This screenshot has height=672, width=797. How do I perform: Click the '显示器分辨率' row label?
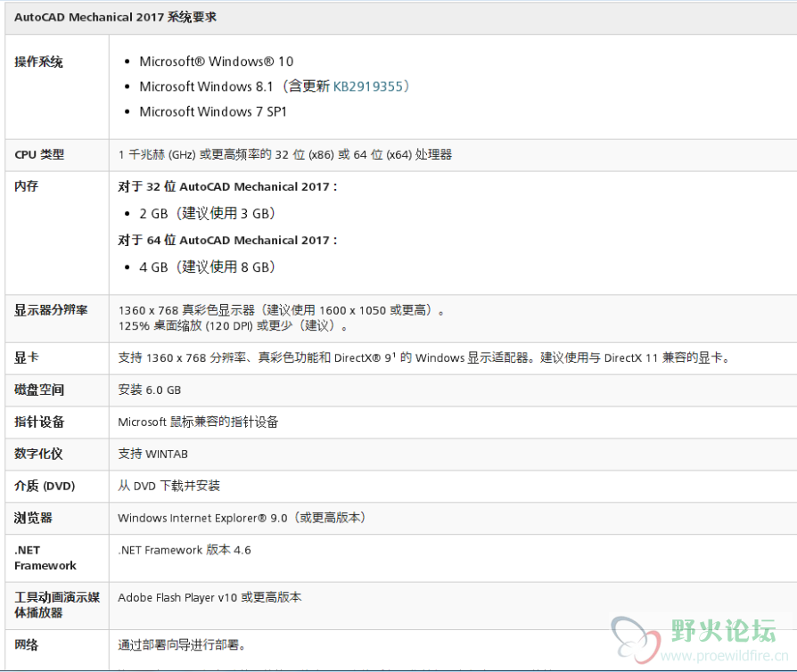point(51,310)
